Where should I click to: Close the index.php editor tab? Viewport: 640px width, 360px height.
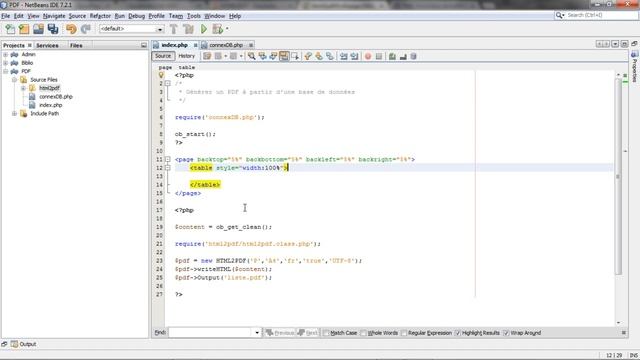click(x=196, y=45)
